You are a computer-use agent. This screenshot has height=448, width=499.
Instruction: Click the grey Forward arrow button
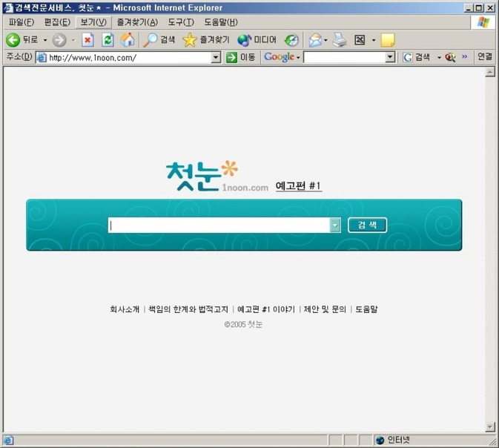click(x=59, y=40)
